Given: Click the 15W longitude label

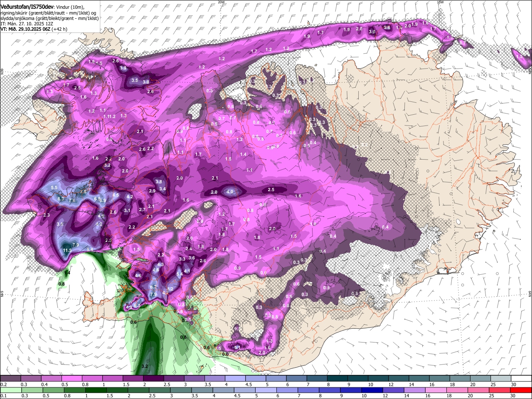Looking at the screenshot, I should point(441,2).
